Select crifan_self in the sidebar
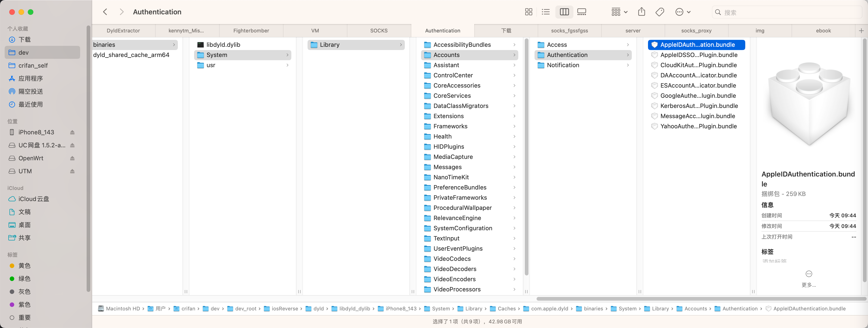This screenshot has height=328, width=868. coord(42,65)
